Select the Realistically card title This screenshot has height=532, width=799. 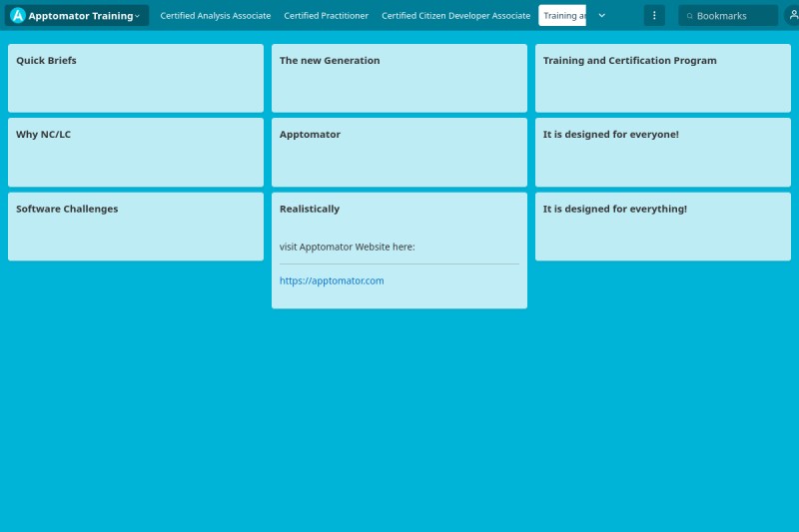tap(310, 209)
